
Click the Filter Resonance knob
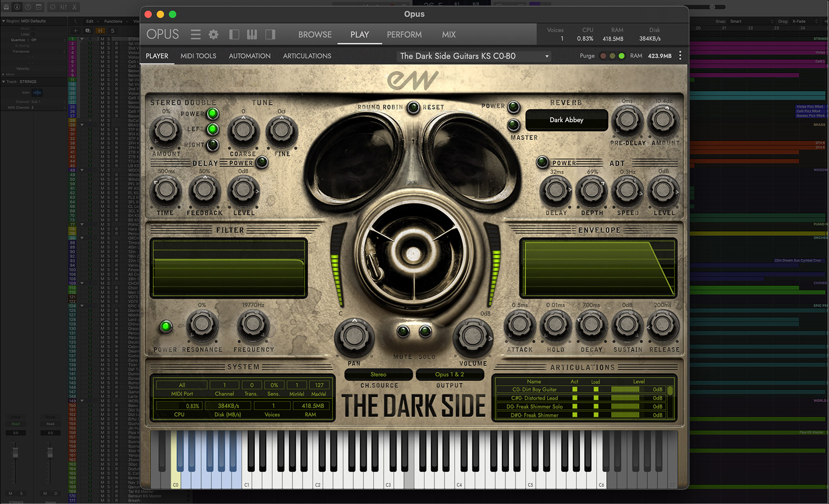coord(202,325)
